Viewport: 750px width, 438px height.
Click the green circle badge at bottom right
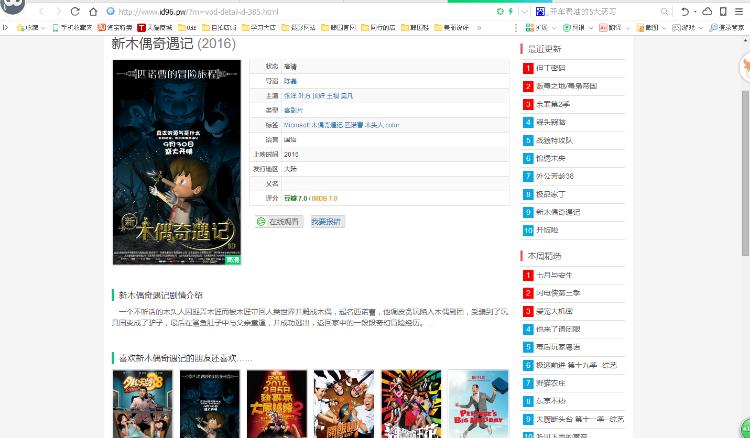pos(745,427)
